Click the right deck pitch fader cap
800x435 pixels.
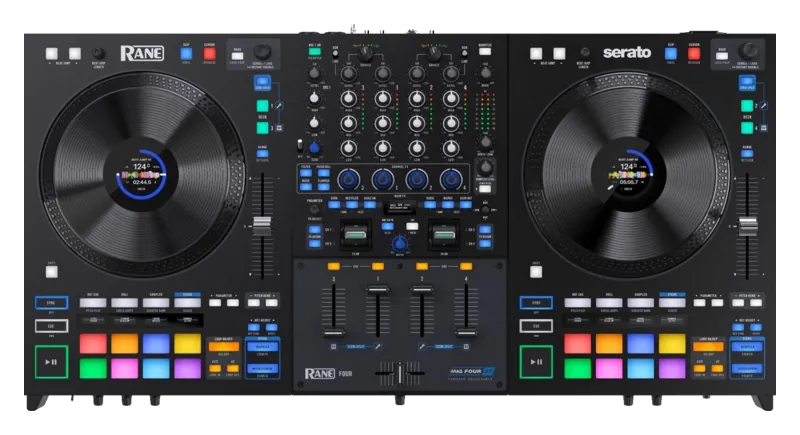[x=748, y=226]
